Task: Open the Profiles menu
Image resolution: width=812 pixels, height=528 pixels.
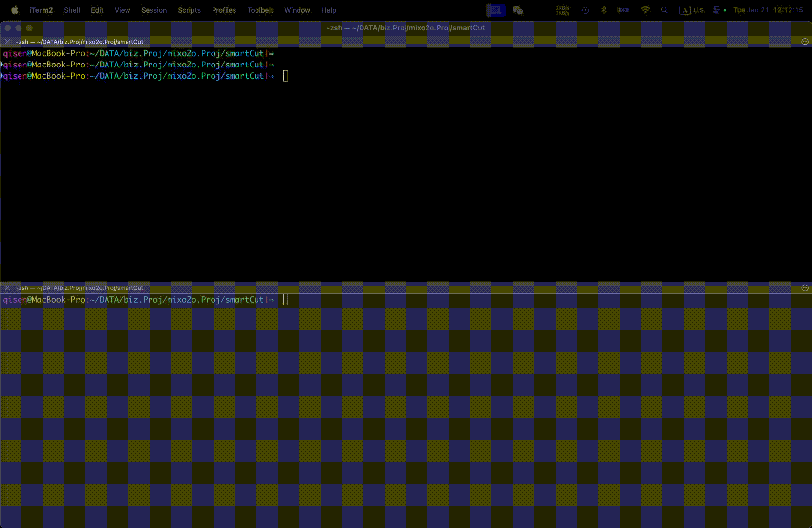Action: tap(224, 10)
